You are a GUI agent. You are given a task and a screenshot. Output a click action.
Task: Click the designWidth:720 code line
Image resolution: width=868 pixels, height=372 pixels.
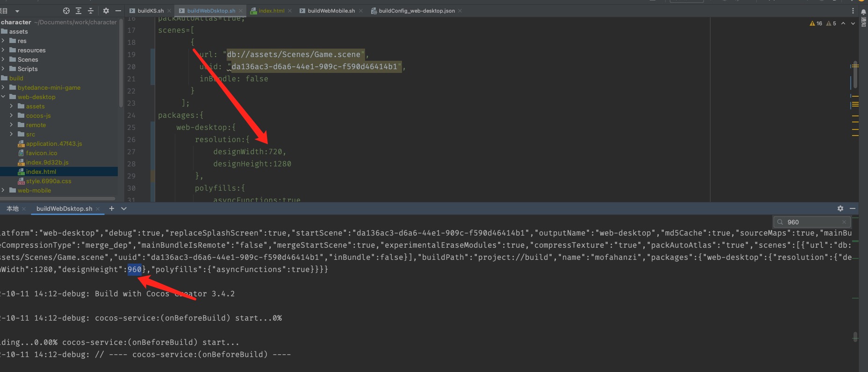point(250,151)
